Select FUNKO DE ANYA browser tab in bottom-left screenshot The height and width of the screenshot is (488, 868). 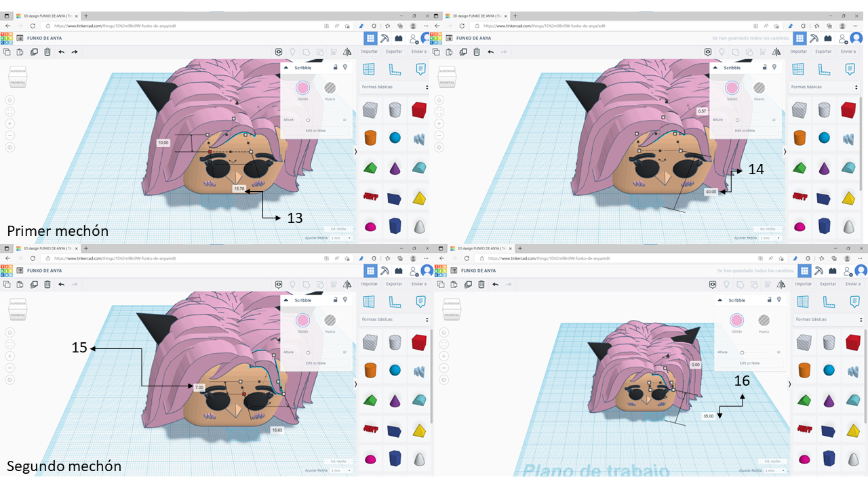point(46,248)
